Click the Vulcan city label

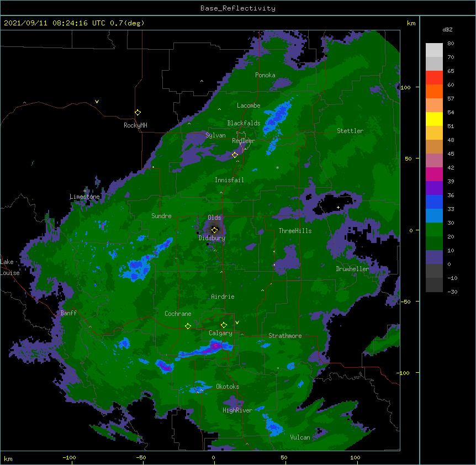300,437
